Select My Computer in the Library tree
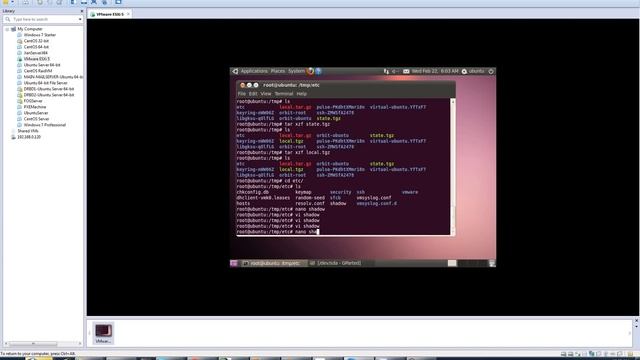The width and height of the screenshot is (640, 360). coord(30,29)
